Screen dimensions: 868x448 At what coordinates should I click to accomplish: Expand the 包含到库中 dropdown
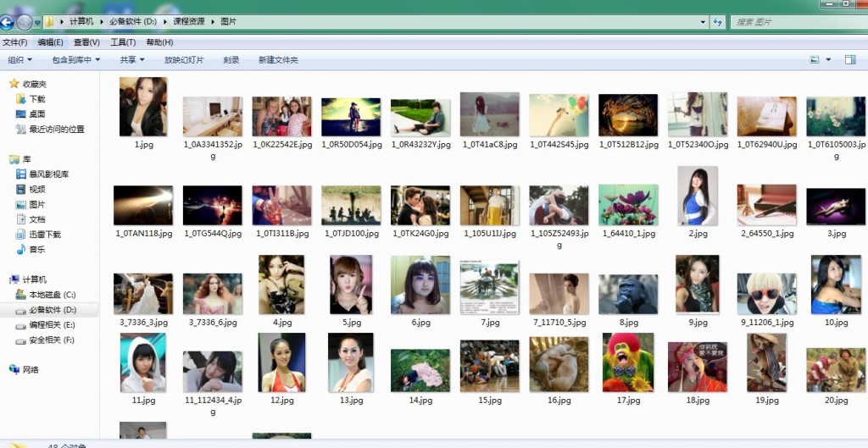pos(76,60)
